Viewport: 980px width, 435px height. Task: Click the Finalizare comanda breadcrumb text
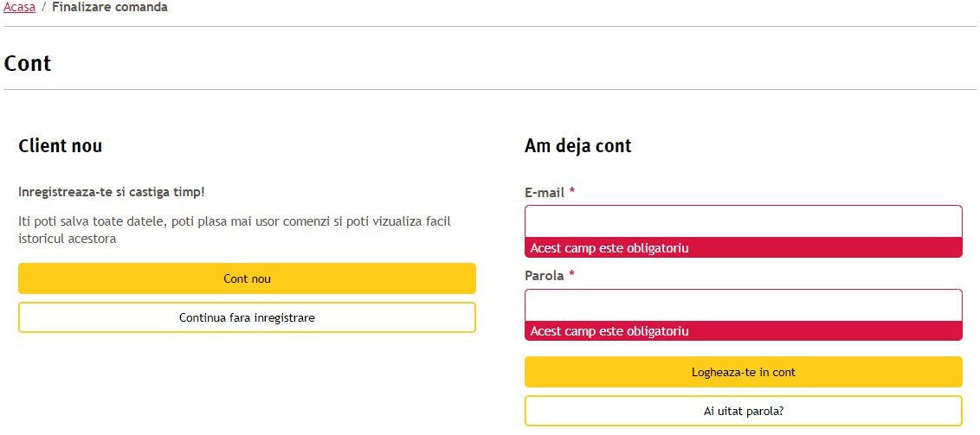point(109,8)
